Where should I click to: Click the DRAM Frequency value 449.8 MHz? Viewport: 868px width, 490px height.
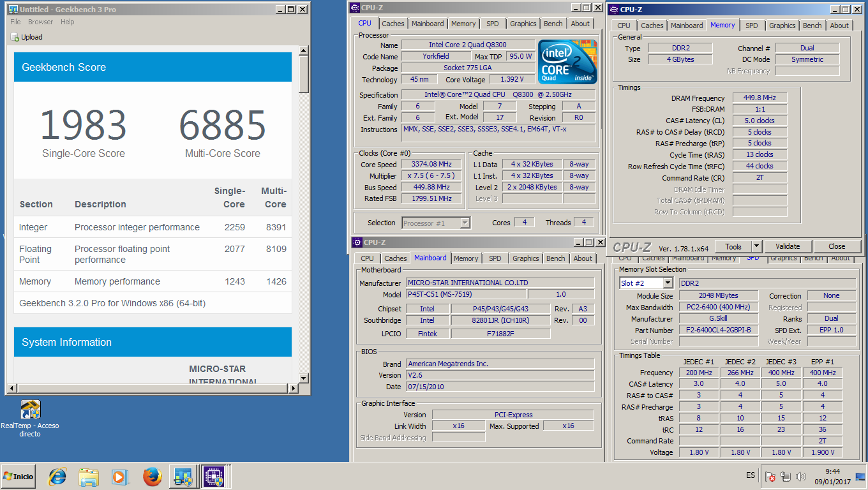[x=759, y=98]
